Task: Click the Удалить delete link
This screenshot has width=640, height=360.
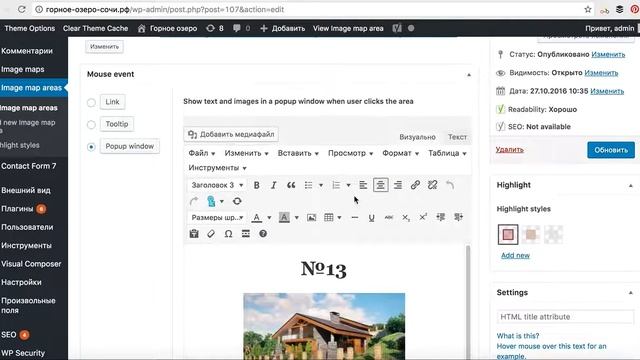Action: [509, 149]
